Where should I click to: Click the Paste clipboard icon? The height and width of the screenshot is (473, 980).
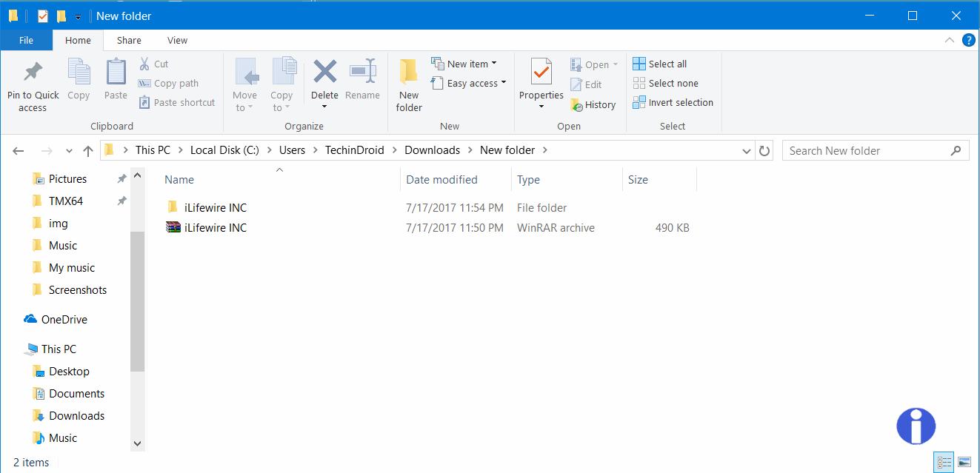click(x=116, y=73)
